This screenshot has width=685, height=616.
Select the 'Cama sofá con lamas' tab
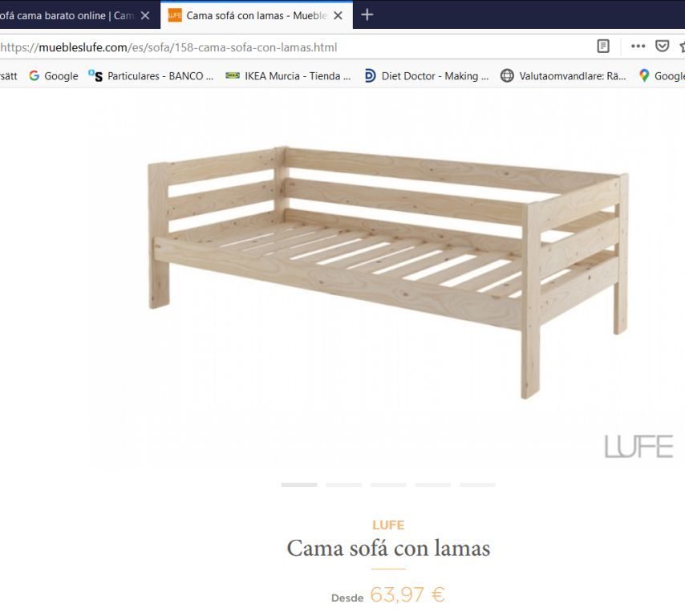(249, 16)
